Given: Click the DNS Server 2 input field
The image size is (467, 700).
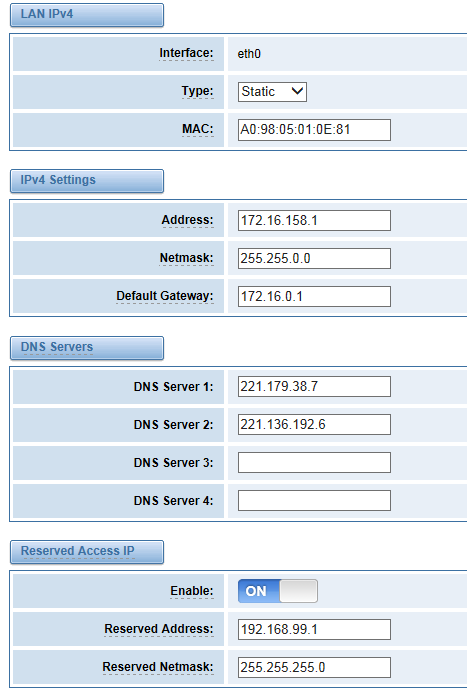Looking at the screenshot, I should tap(314, 425).
